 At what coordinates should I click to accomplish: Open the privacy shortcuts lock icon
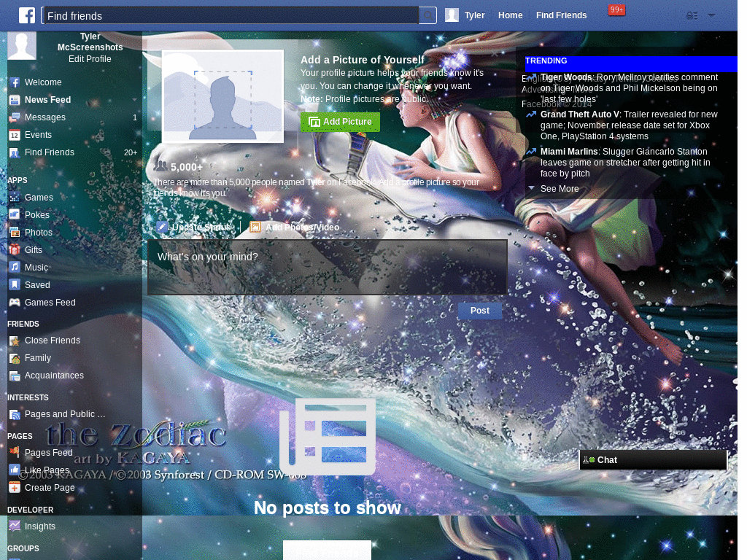692,16
